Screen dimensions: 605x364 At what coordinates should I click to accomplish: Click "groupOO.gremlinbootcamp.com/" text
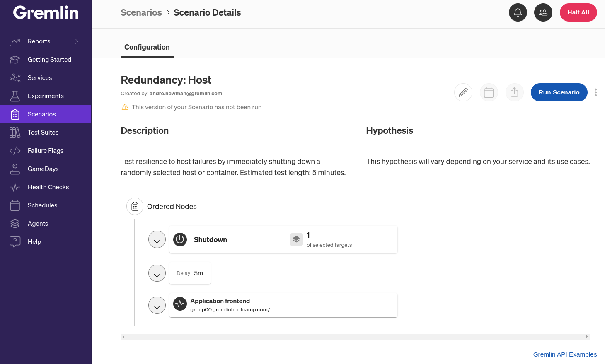pos(230,310)
